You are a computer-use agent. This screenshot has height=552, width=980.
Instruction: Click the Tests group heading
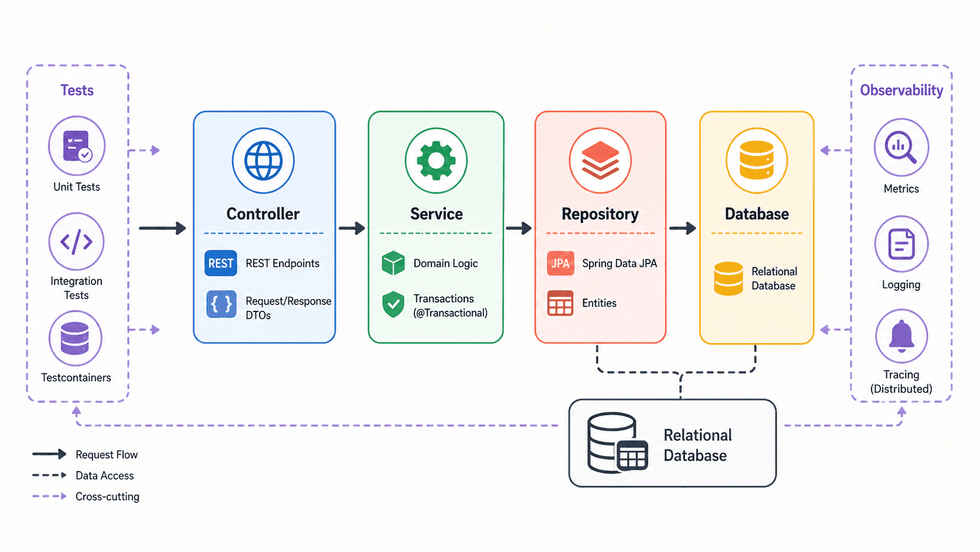point(77,90)
